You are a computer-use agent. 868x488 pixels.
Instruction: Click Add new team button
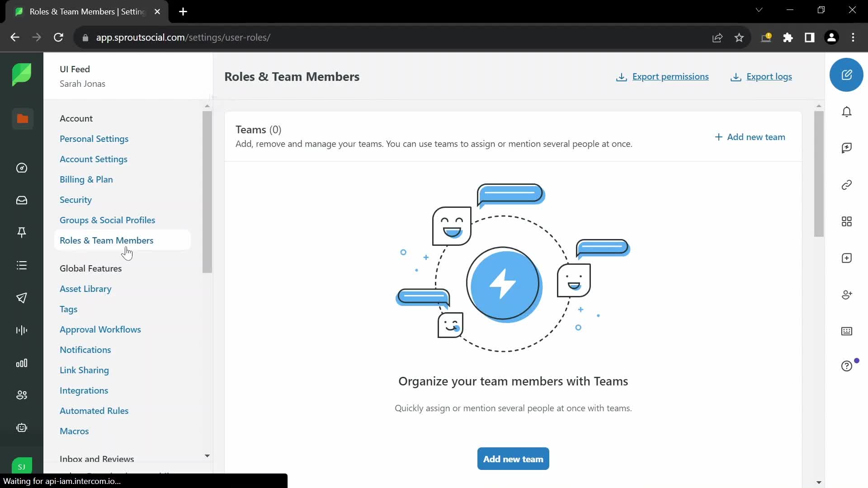pyautogui.click(x=513, y=459)
